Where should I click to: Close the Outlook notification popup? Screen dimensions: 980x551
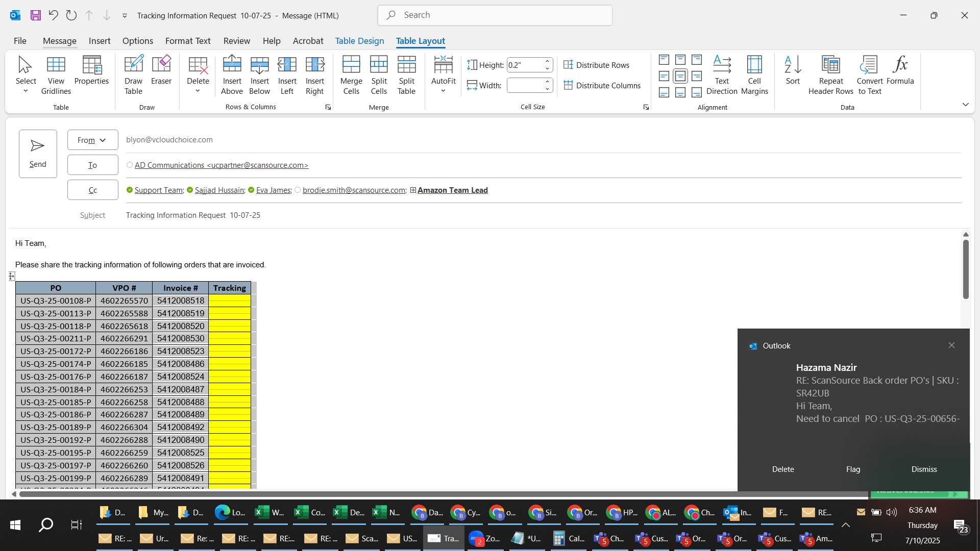coord(951,345)
